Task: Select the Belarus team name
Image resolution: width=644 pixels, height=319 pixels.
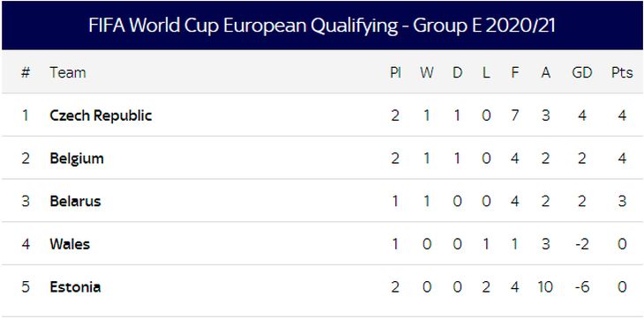Action: click(x=75, y=201)
